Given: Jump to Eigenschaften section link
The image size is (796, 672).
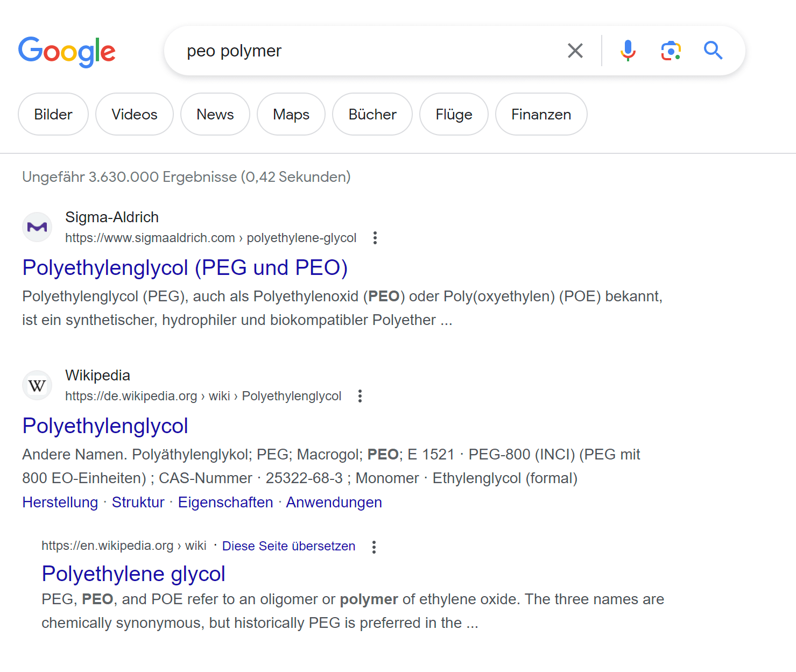Looking at the screenshot, I should click(226, 502).
